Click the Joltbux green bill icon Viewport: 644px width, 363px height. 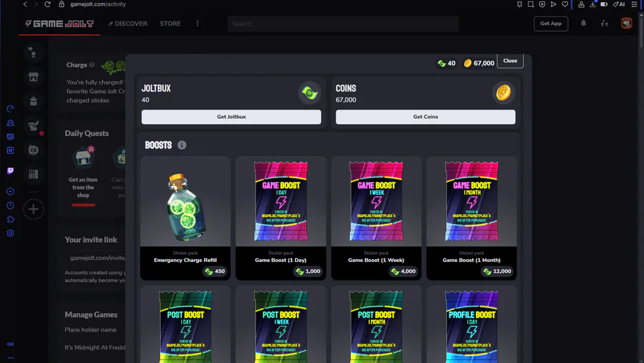(309, 92)
